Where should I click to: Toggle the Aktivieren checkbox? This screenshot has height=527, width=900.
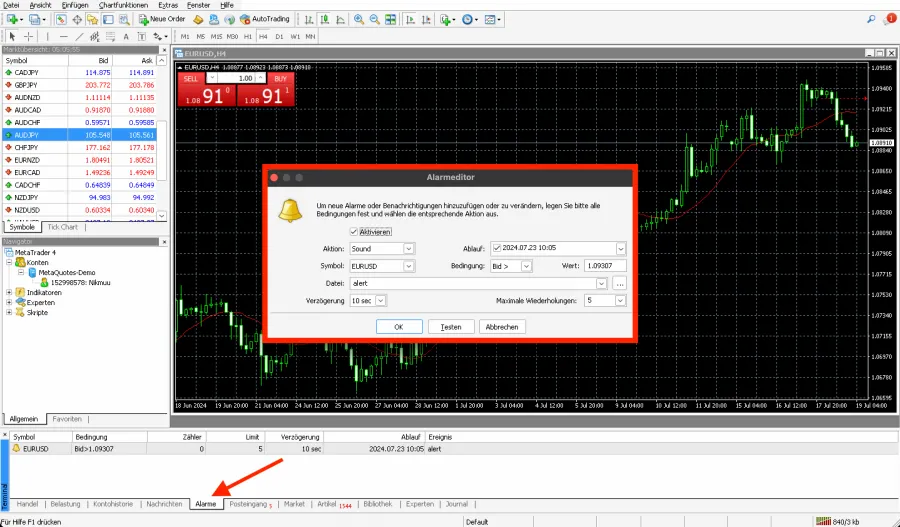(354, 232)
